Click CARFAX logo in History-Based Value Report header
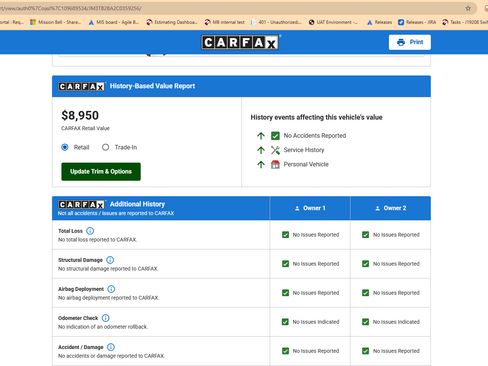488x366 pixels. click(81, 87)
